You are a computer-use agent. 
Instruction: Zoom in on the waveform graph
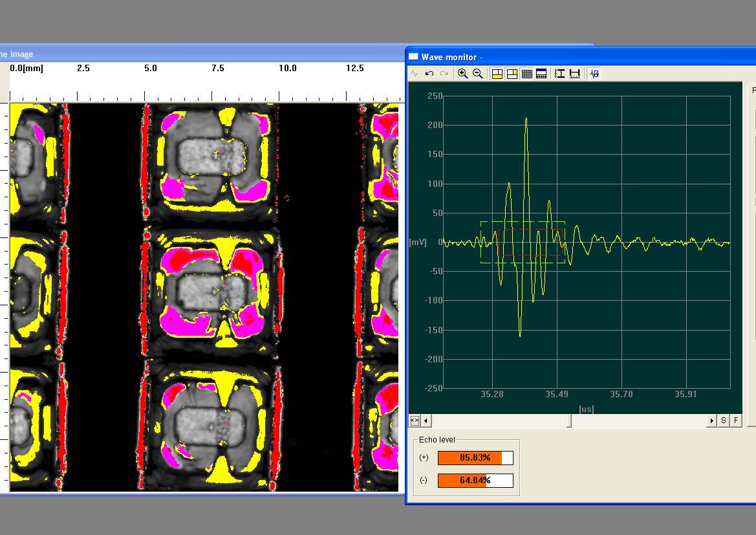(463, 74)
